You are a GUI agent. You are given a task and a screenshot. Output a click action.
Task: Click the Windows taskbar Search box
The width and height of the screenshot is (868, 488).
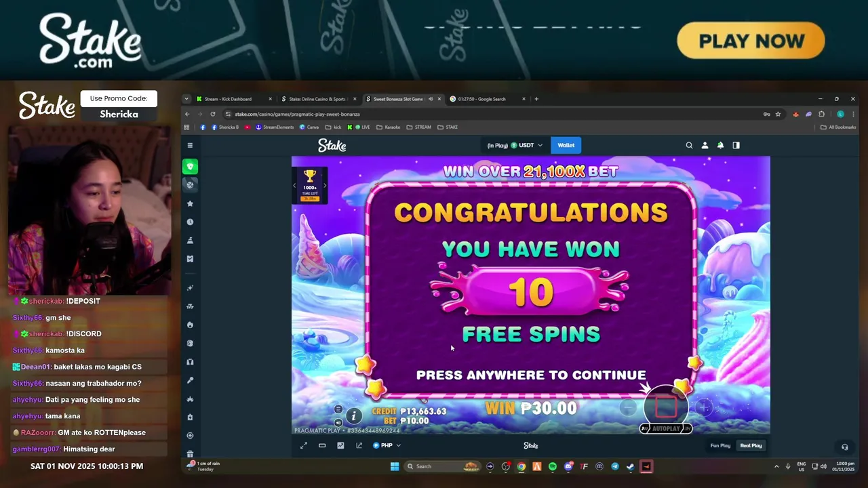[444, 466]
